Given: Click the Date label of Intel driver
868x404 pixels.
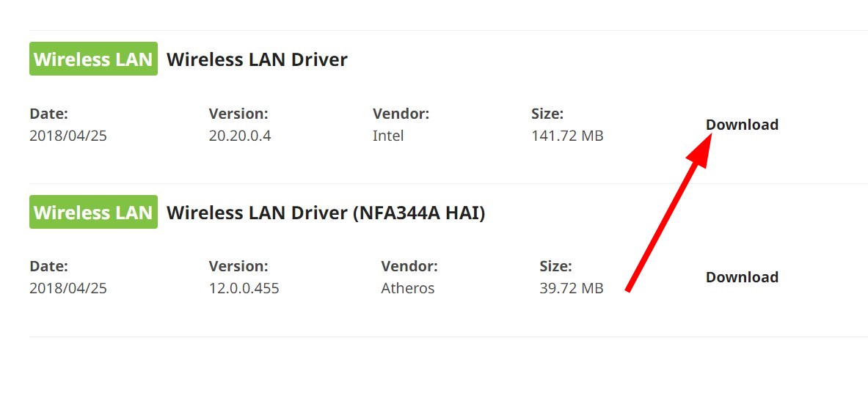Looking at the screenshot, I should point(48,114).
